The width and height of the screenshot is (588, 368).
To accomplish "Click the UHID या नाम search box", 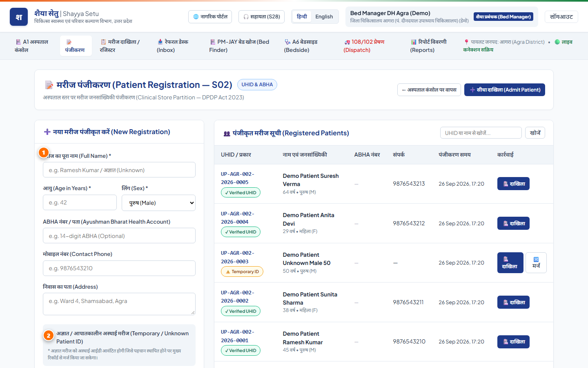I will coord(481,133).
